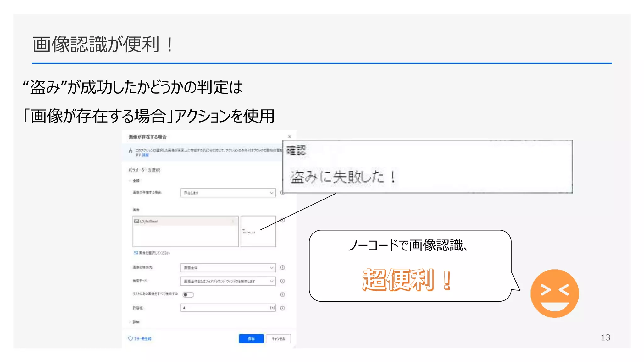Show info for the 画像の検索先 field
Screen dimensions: 644x362
pyautogui.click(x=283, y=268)
